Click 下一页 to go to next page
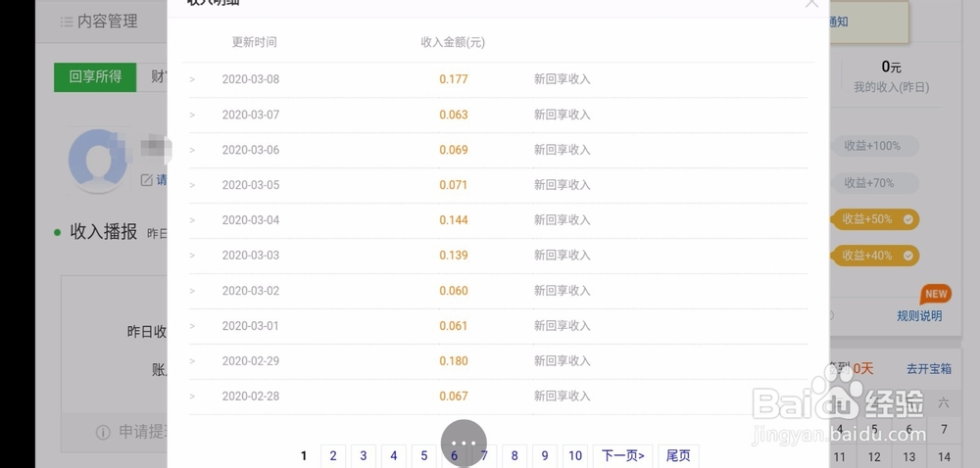 (623, 455)
